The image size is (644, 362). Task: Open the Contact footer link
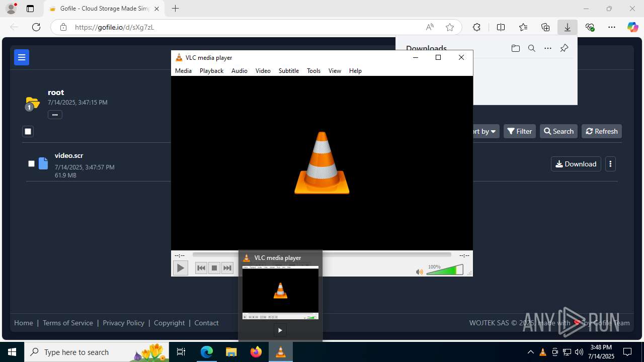coord(206,323)
